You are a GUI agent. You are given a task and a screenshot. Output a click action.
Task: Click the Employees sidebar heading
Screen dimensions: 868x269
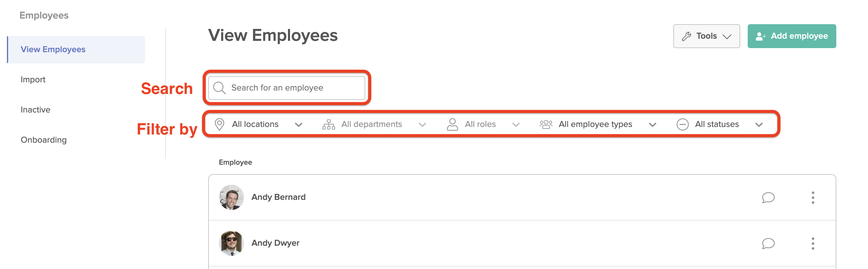[44, 15]
